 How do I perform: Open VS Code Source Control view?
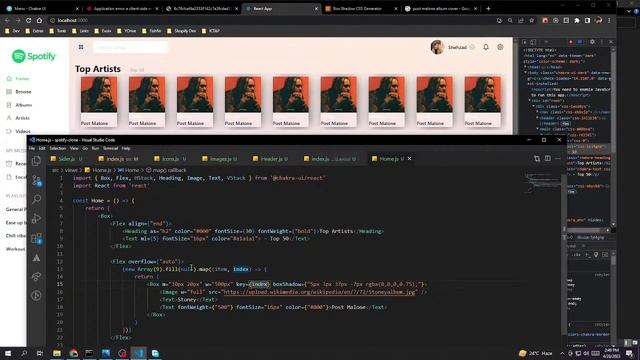(x=36, y=180)
